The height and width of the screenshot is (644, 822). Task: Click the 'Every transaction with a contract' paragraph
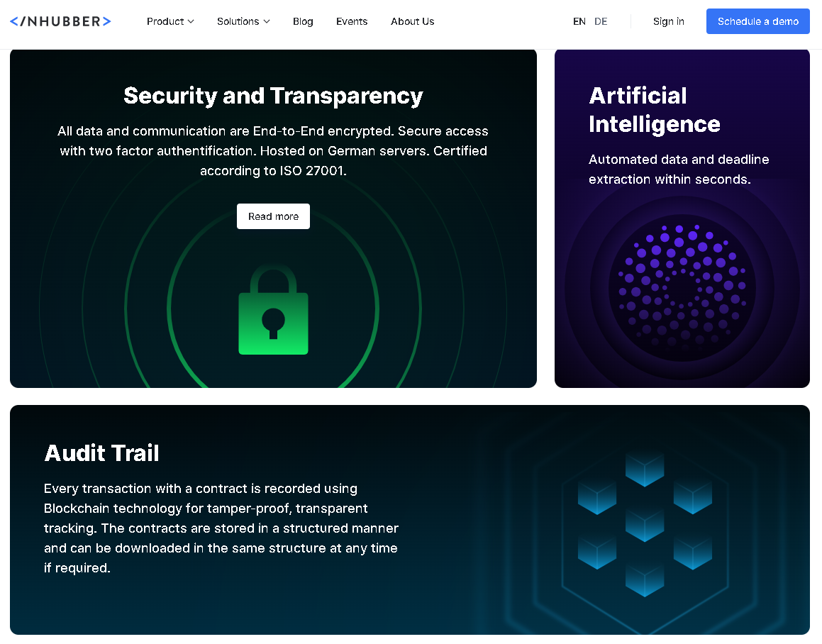pyautogui.click(x=221, y=528)
